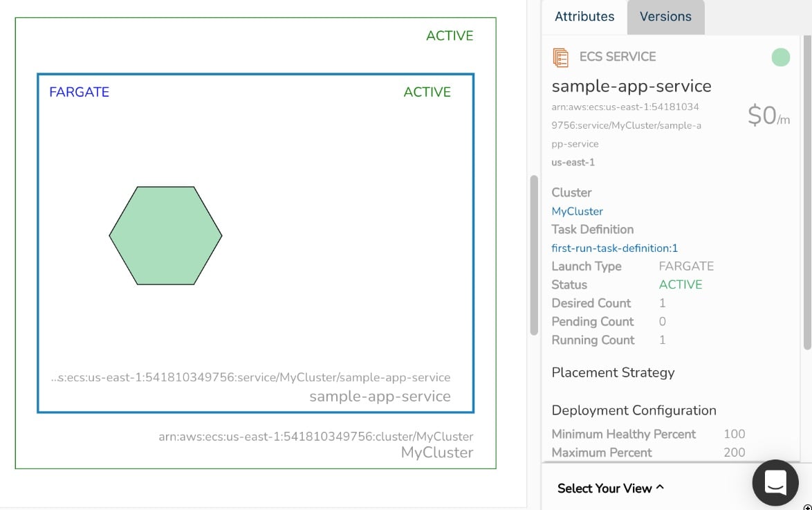Open the Attributes tab
812x510 pixels.
tap(584, 16)
